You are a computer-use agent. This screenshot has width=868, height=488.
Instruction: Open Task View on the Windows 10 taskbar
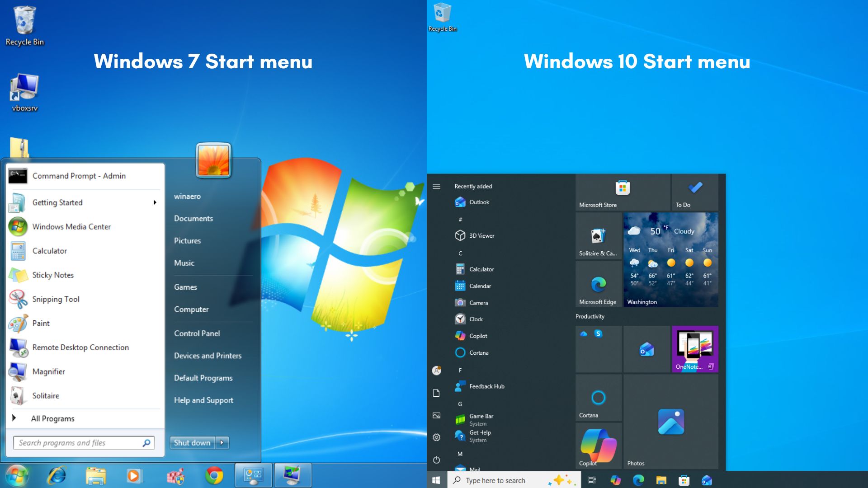click(x=592, y=480)
